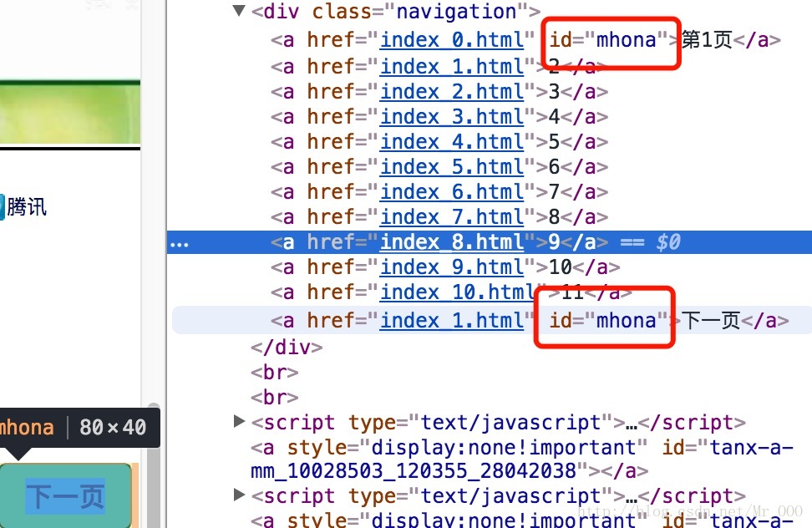Click the 第1页 text in the first anchor

coord(707,40)
